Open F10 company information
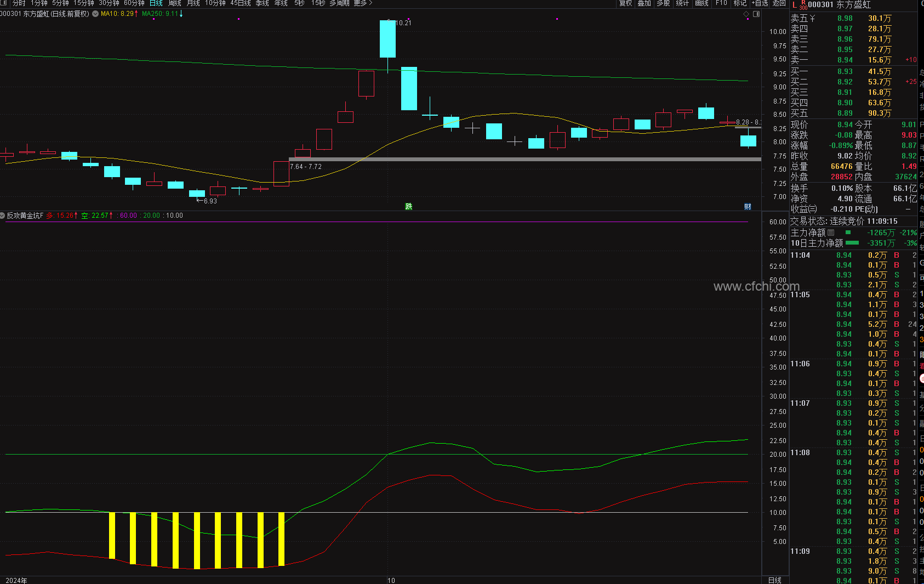924x584 pixels. (721, 3)
